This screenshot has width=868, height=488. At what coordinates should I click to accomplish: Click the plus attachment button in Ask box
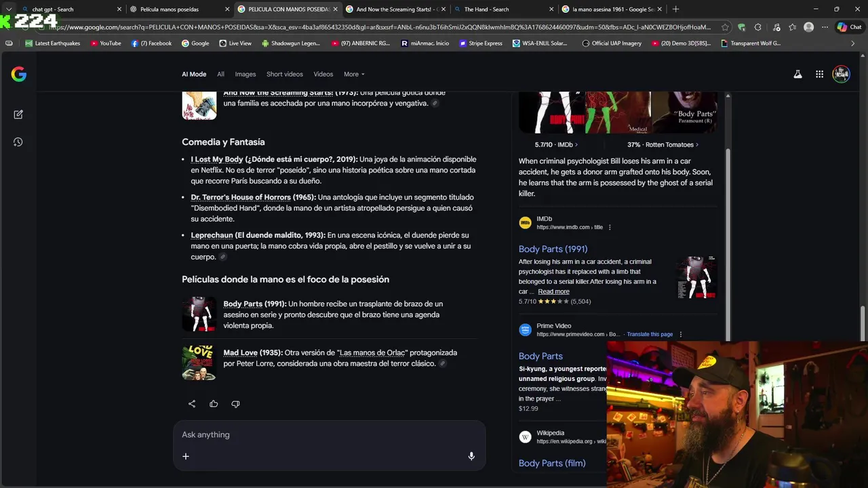point(186,456)
